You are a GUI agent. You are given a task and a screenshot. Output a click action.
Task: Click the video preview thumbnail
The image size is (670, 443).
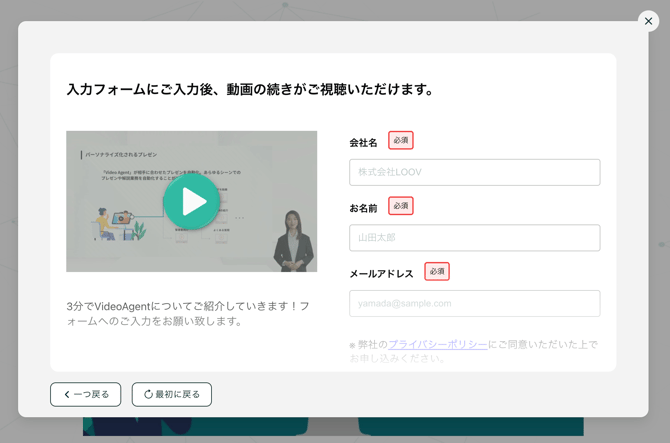point(191,201)
